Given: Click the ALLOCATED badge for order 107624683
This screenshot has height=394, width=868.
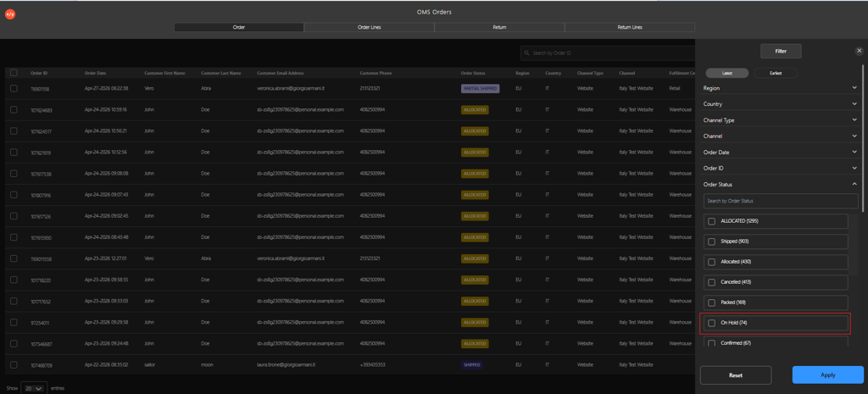Looking at the screenshot, I should click(475, 109).
